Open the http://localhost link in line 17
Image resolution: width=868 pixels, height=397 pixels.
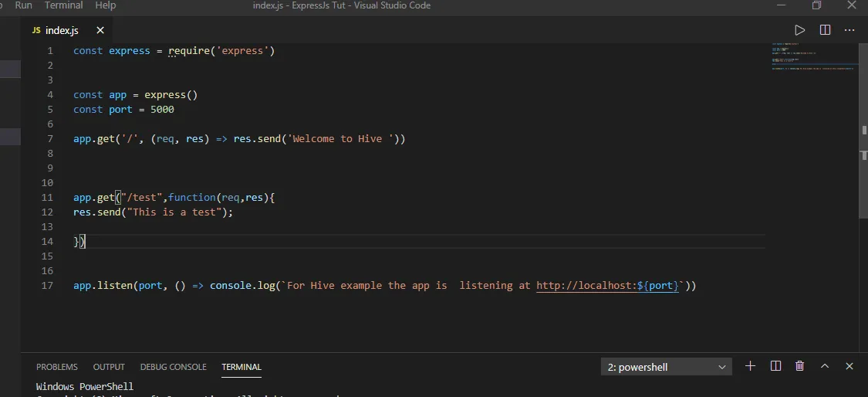[x=607, y=286]
